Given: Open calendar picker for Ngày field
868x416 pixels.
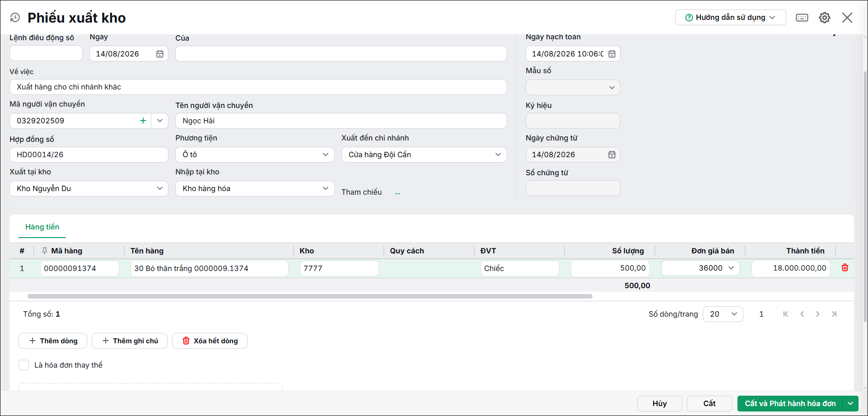Looking at the screenshot, I should (x=160, y=54).
